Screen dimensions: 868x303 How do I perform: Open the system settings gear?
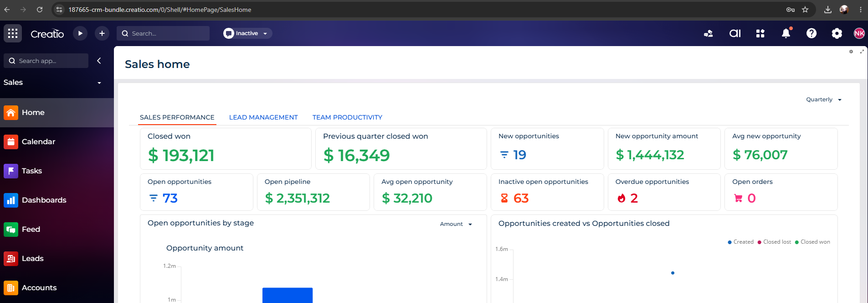[x=837, y=33]
